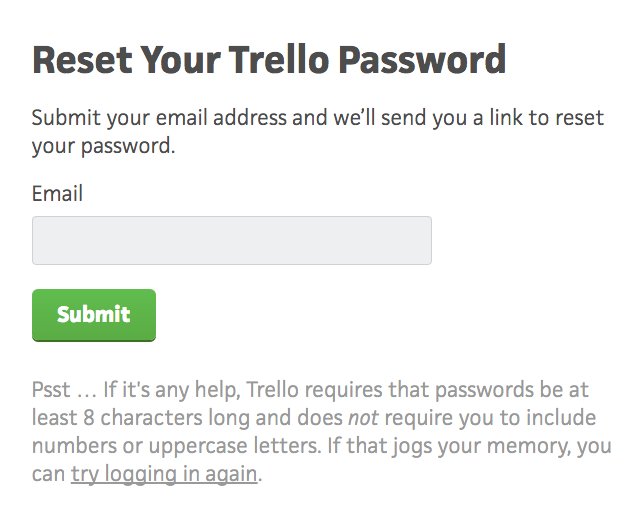This screenshot has height=515, width=625.
Task: Follow the "try logging in again" link
Action: (x=164, y=473)
